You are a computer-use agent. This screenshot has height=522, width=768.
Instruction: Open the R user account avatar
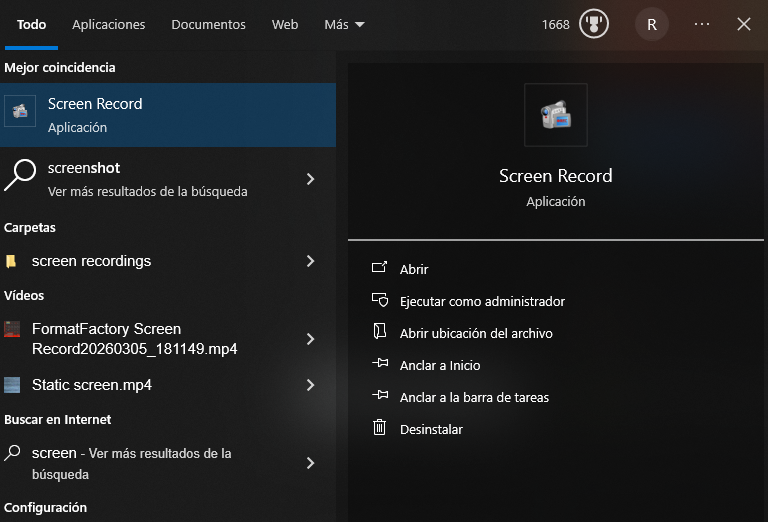point(651,24)
